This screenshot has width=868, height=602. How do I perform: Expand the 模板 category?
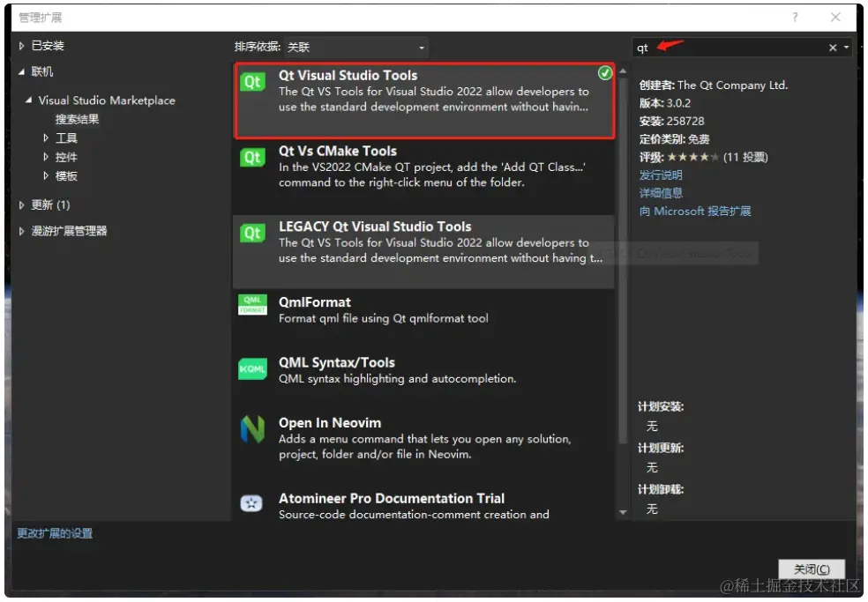pos(46,176)
